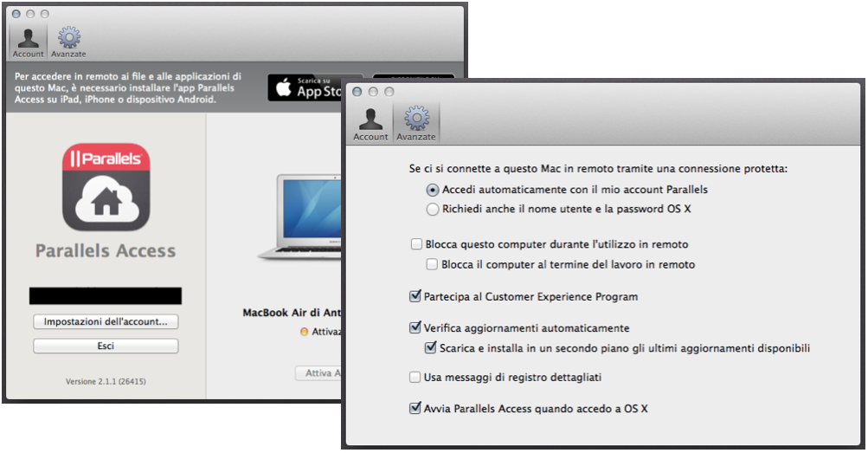Click the Parallels Access cloud house logo
Viewport: 868px width, 453px height.
click(106, 187)
